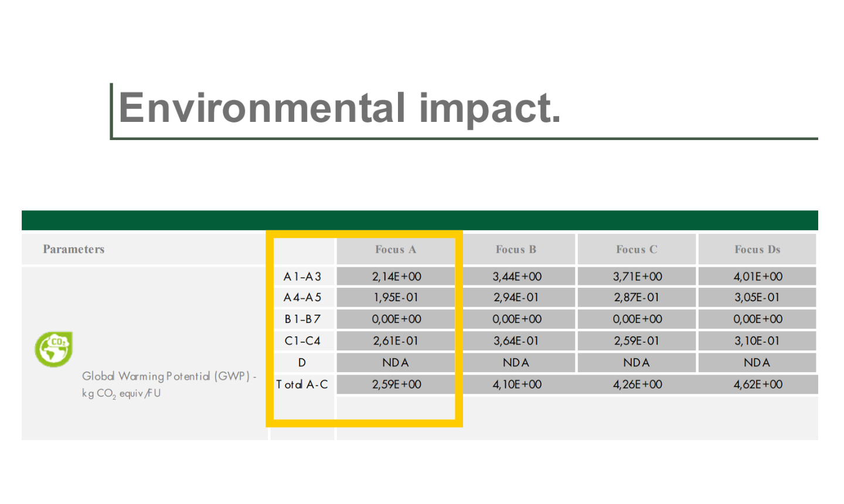This screenshot has width=844, height=504.
Task: Click the 'A4-A5' row label
Action: coord(302,298)
